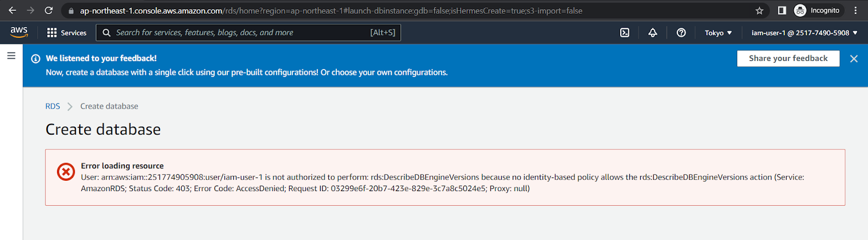Open Chrome three-dot menu

[x=856, y=10]
